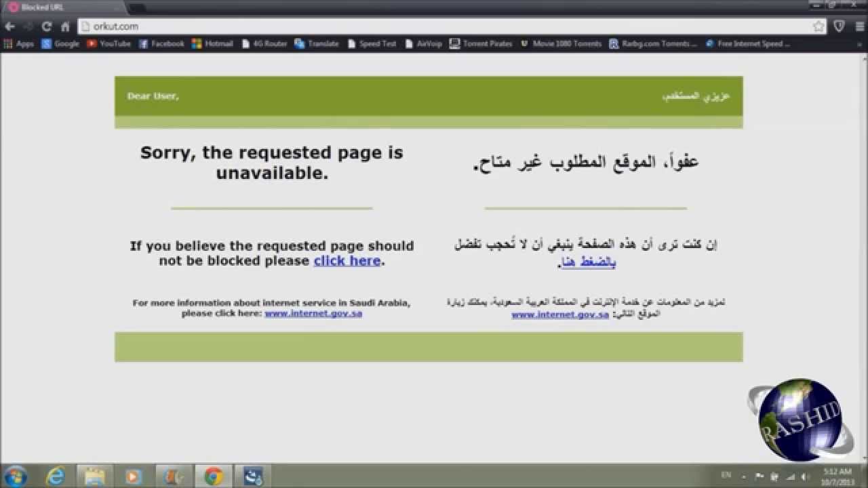868x488 pixels.
Task: Follow the English "click here" unblock link
Action: (347, 261)
